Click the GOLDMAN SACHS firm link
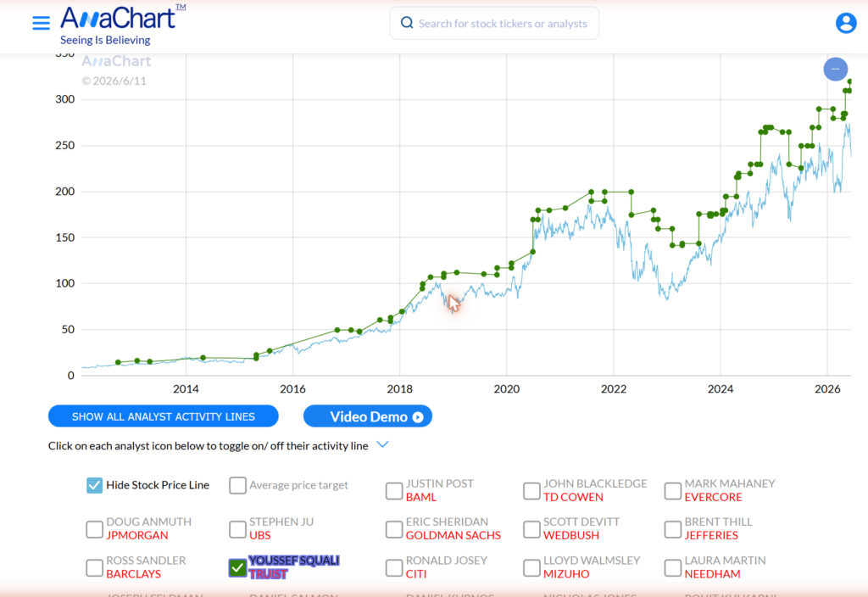Viewport: 868px width, 597px height. pos(453,536)
